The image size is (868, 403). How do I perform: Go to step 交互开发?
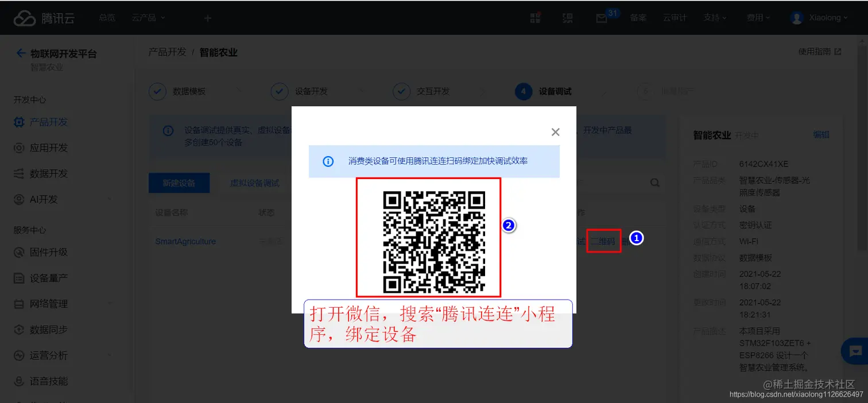click(x=422, y=91)
